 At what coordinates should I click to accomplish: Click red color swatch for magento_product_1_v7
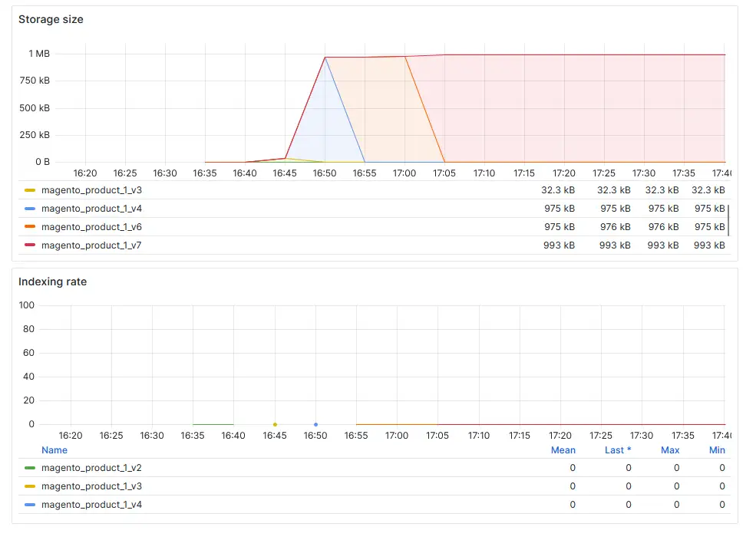pyautogui.click(x=30, y=245)
